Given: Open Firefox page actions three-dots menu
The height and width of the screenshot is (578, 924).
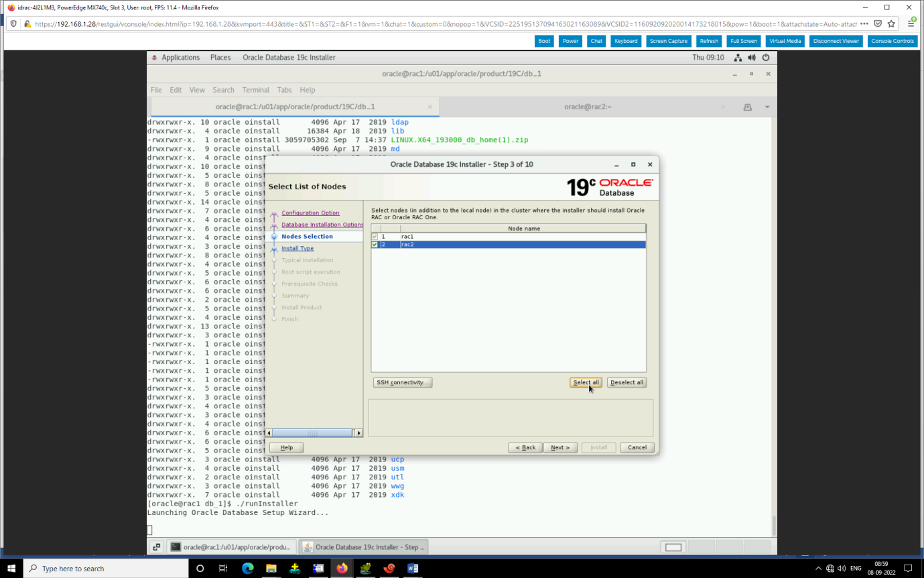Looking at the screenshot, I should pos(864,23).
